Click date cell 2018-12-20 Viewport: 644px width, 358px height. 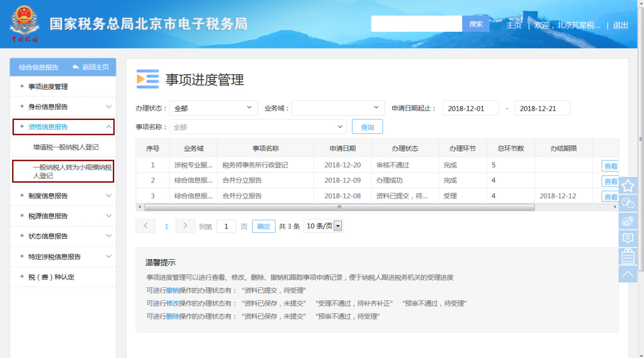click(343, 165)
